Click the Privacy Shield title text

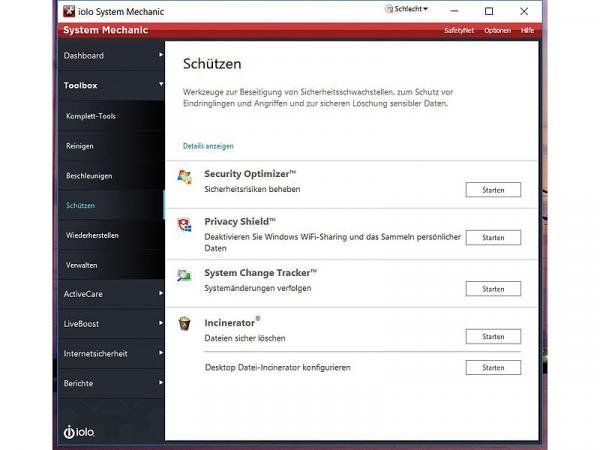tap(240, 222)
